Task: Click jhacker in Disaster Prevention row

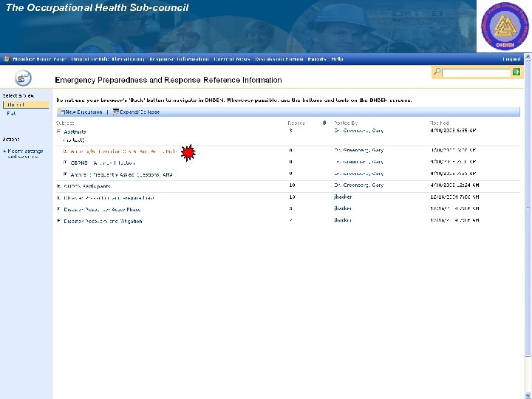Action: (343, 197)
